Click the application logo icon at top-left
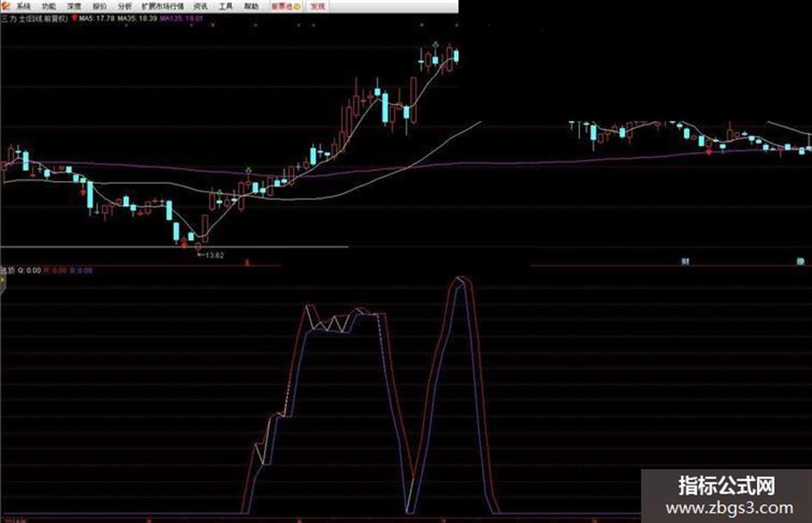The width and height of the screenshot is (812, 523). point(6,6)
